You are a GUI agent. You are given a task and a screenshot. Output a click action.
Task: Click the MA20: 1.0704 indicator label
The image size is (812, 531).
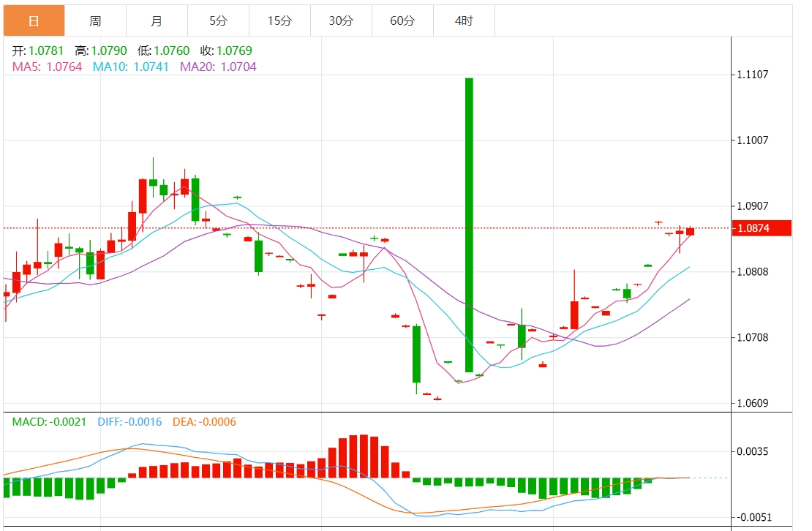[x=218, y=67]
